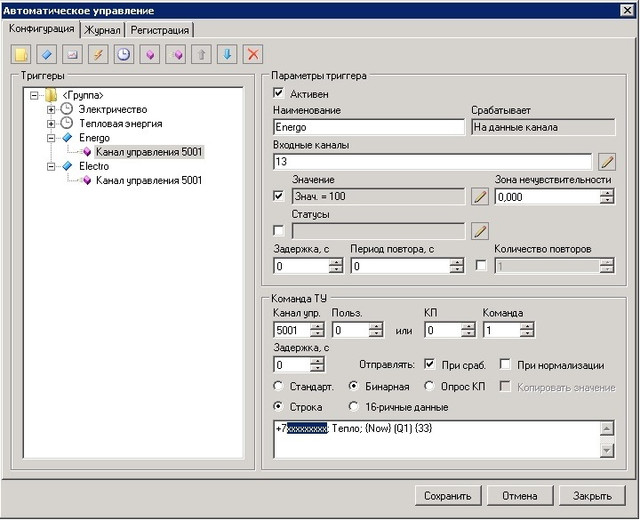Click the Входные каналы input field
Image resolution: width=640 pixels, height=520 pixels.
coord(432,162)
